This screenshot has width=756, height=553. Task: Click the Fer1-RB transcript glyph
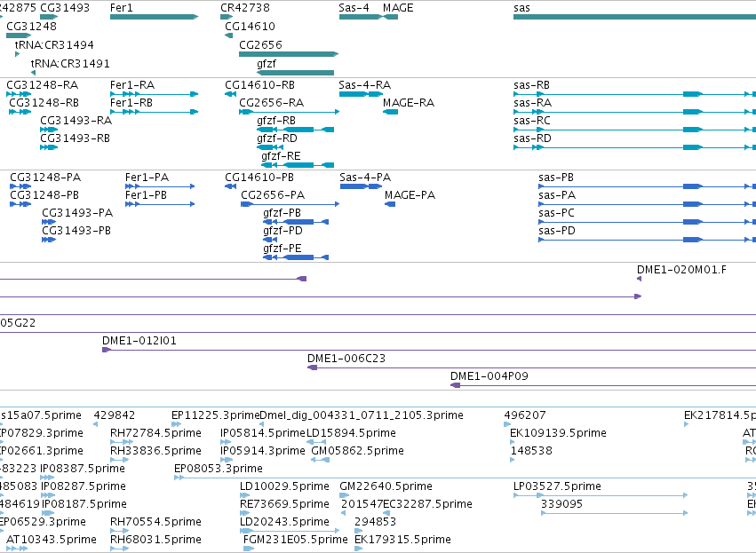[154, 112]
